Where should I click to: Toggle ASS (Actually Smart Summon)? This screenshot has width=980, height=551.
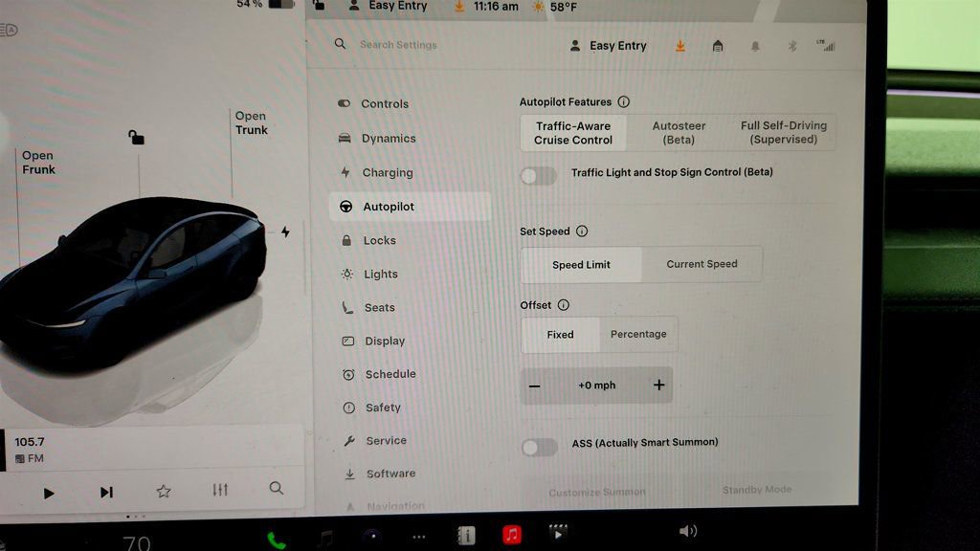pos(540,448)
